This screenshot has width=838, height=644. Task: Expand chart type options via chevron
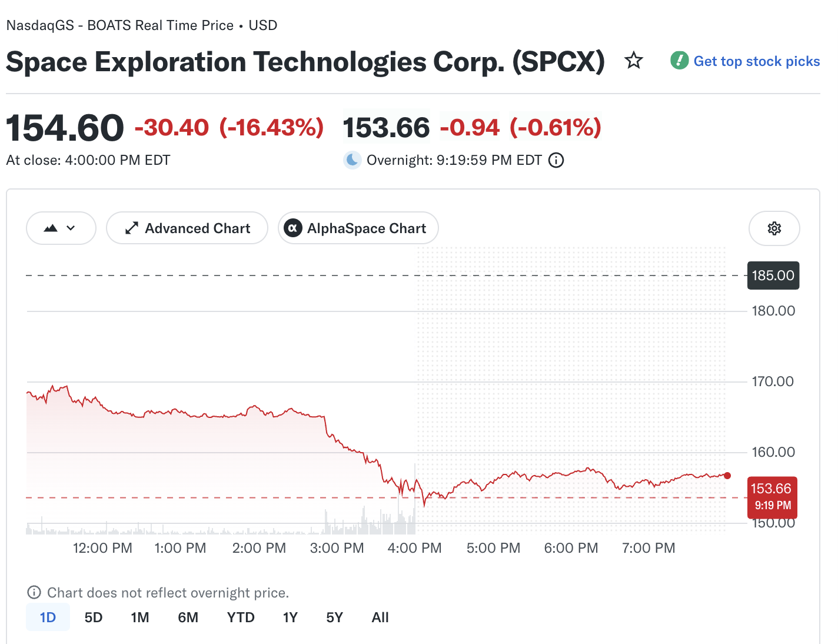(x=71, y=228)
